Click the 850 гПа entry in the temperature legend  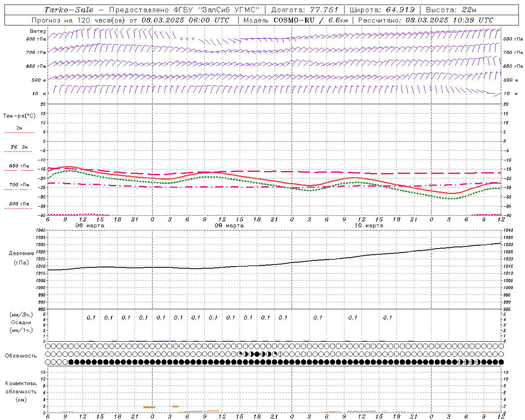pos(19,166)
